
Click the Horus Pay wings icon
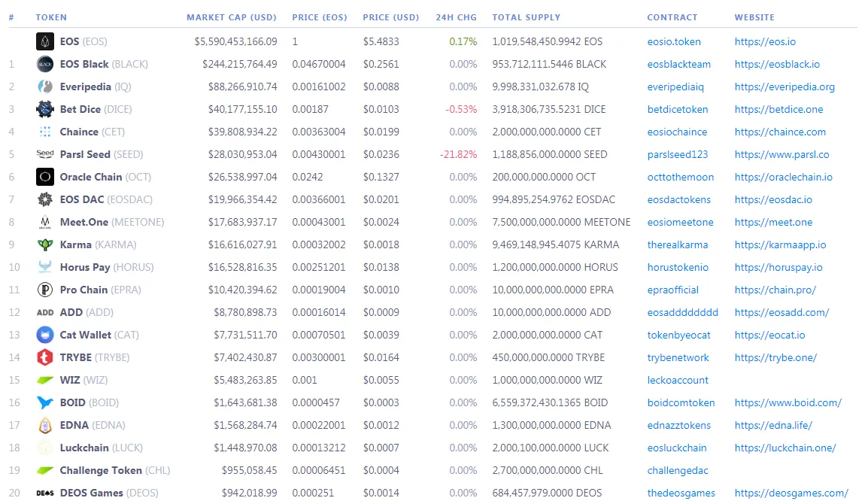point(44,268)
